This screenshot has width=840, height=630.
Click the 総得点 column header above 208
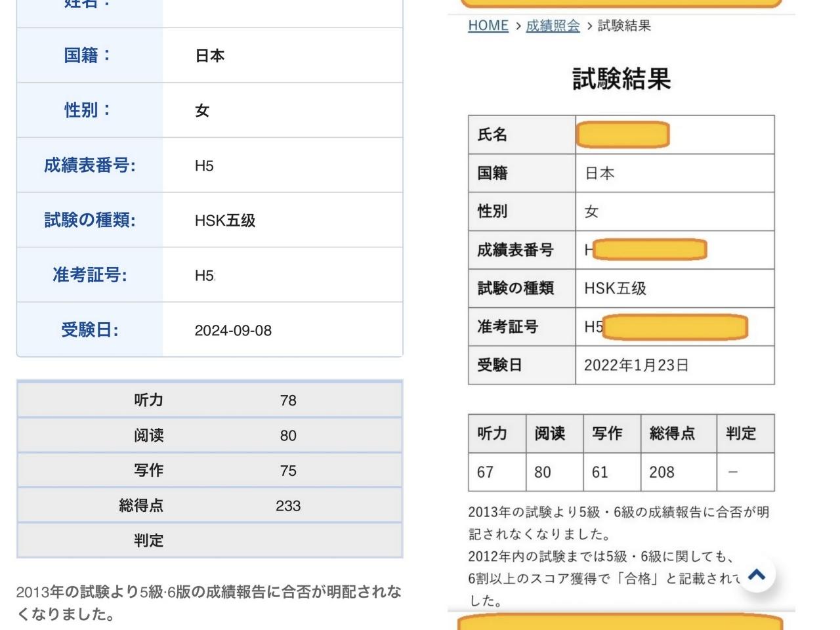click(672, 433)
